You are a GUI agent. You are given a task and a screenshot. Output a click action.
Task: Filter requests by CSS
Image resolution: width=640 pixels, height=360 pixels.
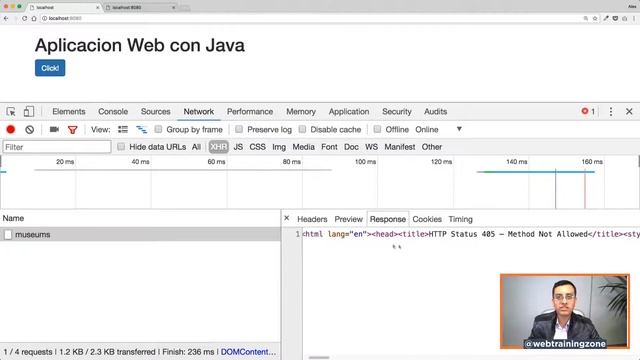258,147
